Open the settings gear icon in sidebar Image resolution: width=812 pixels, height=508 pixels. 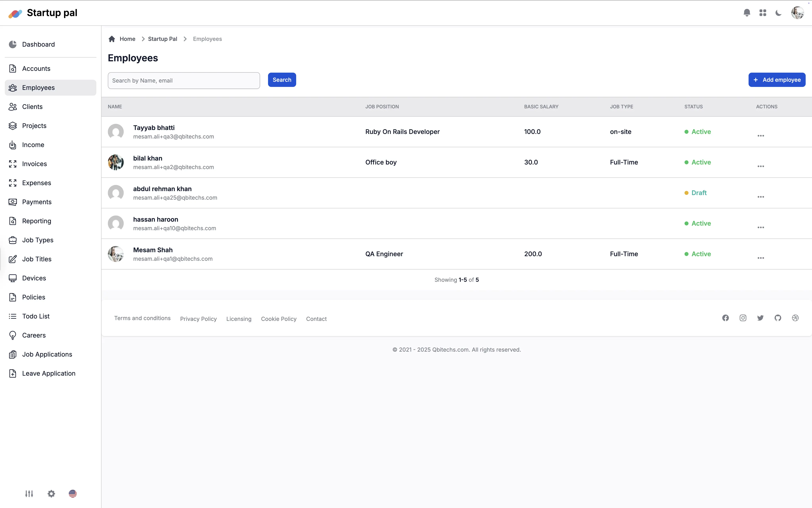pyautogui.click(x=51, y=494)
